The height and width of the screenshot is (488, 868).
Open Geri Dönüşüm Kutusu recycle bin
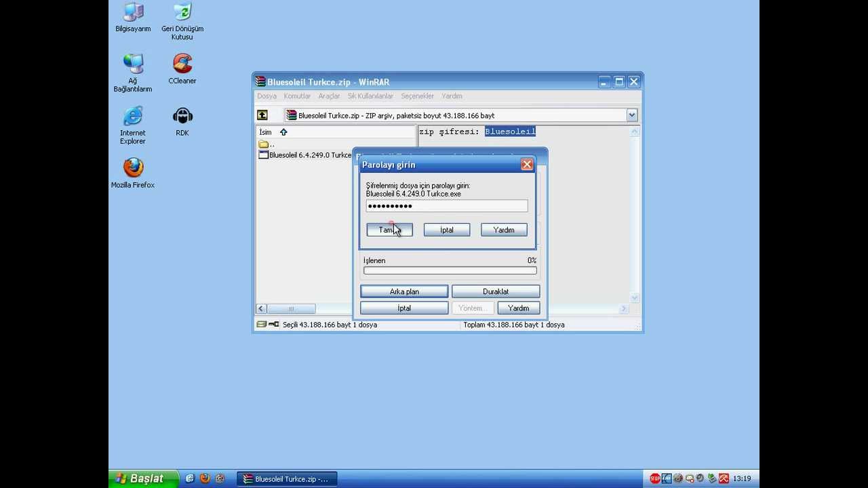point(182,22)
